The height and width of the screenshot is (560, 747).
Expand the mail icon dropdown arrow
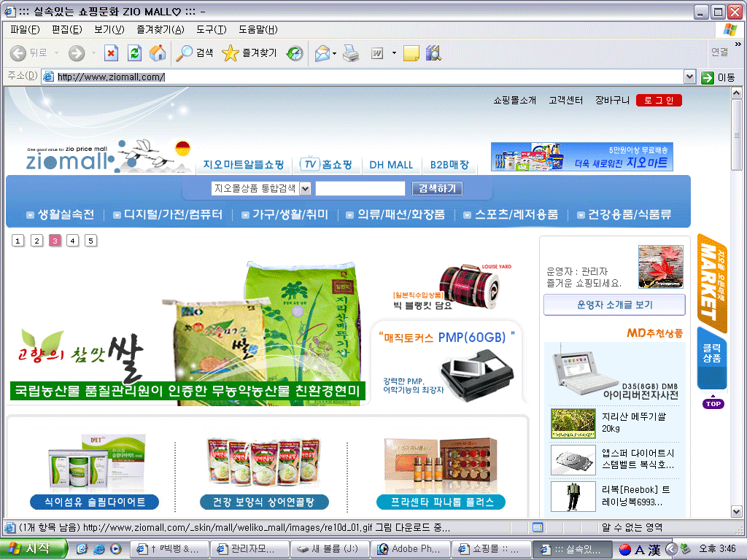click(x=334, y=53)
